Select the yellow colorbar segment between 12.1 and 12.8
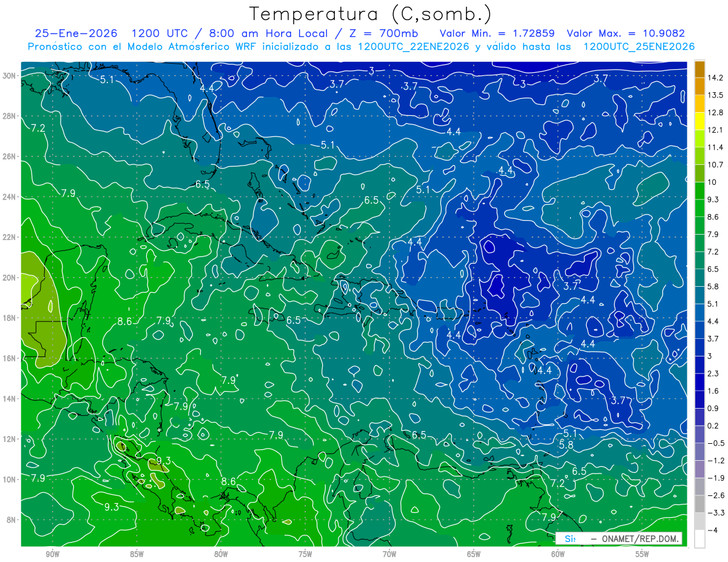Screen dimensions: 728x562 click(x=699, y=121)
